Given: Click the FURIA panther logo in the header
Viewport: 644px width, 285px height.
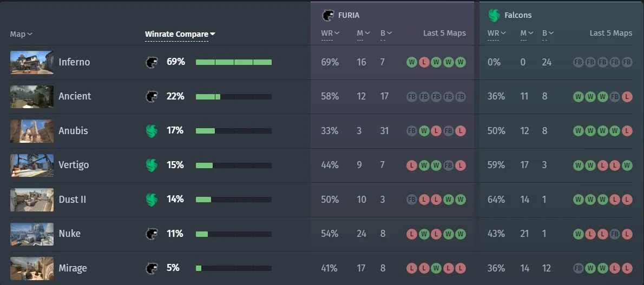Looking at the screenshot, I should 328,16.
